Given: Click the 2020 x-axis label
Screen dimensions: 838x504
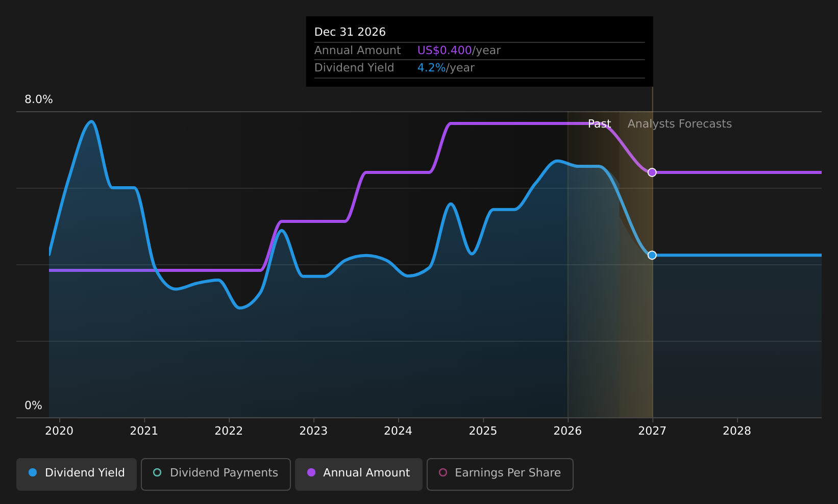Looking at the screenshot, I should click(59, 431).
